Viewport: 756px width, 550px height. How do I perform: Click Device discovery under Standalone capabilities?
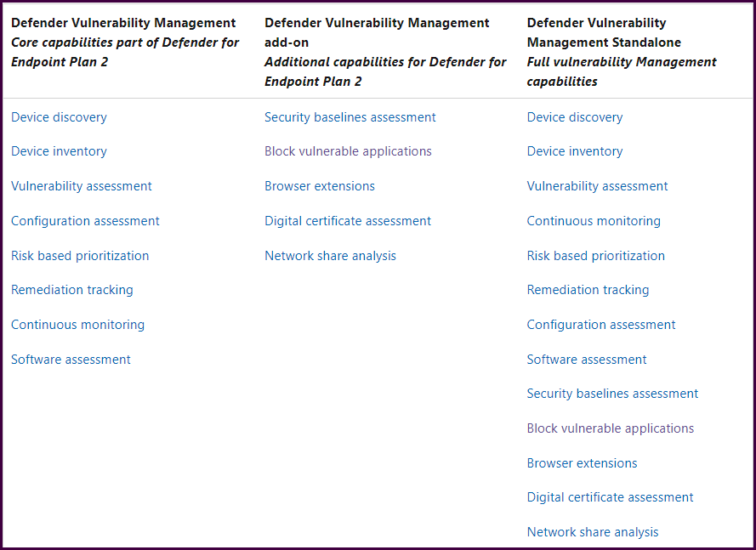click(x=575, y=116)
